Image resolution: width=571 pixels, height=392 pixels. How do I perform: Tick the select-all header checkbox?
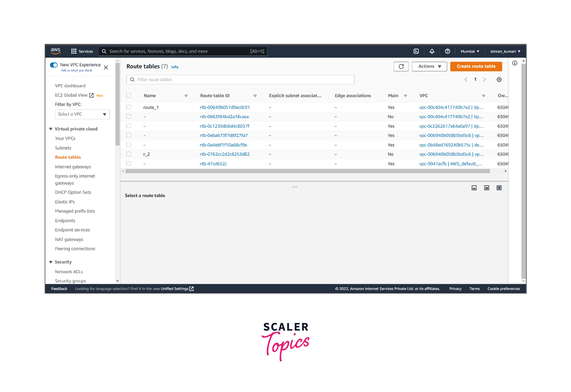(128, 95)
